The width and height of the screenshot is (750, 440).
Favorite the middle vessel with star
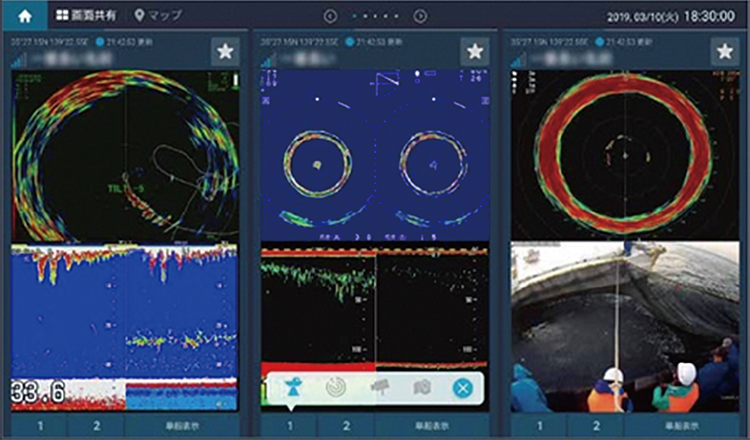coord(474,52)
